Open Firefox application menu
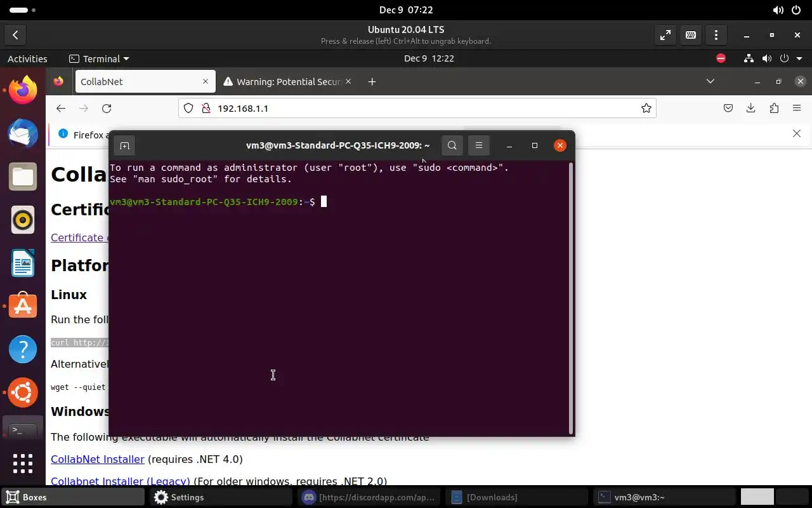The image size is (812, 508). (797, 109)
